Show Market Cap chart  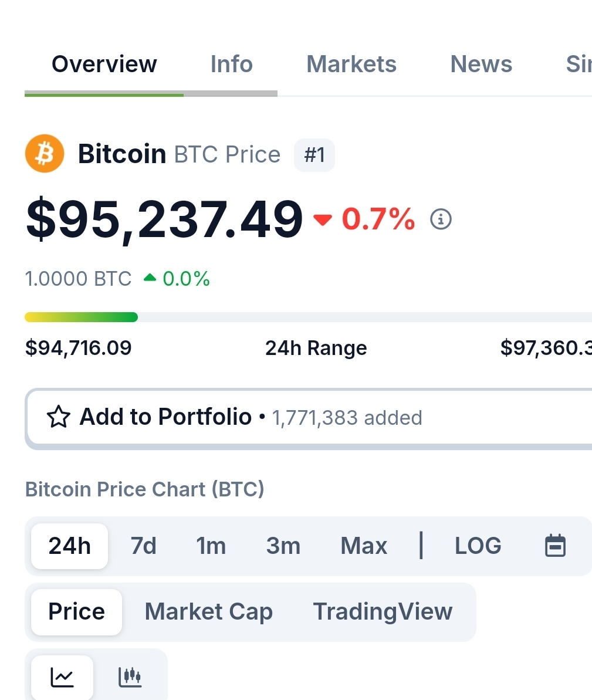tap(208, 611)
